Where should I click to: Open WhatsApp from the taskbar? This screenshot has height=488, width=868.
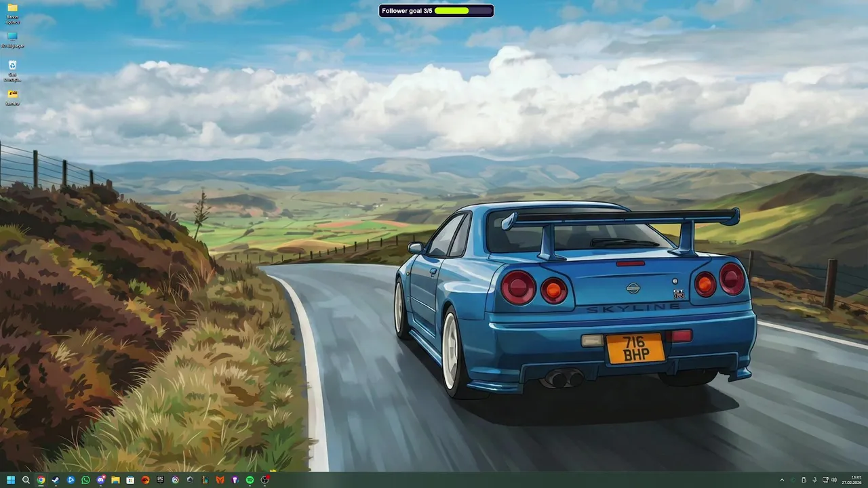(85, 480)
